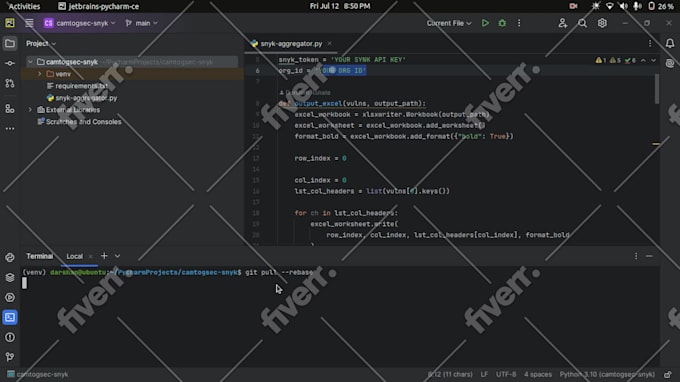Toggle read-only lock icon in status bar
The image size is (680, 382).
pos(668,374)
